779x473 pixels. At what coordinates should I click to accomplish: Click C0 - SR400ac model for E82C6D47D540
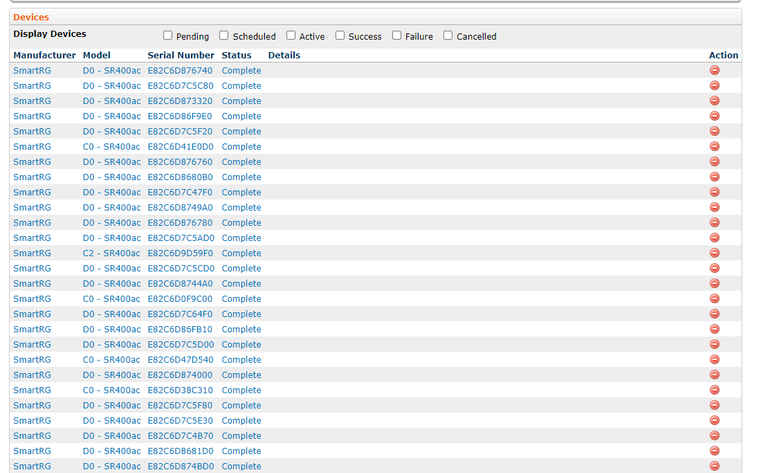point(111,360)
